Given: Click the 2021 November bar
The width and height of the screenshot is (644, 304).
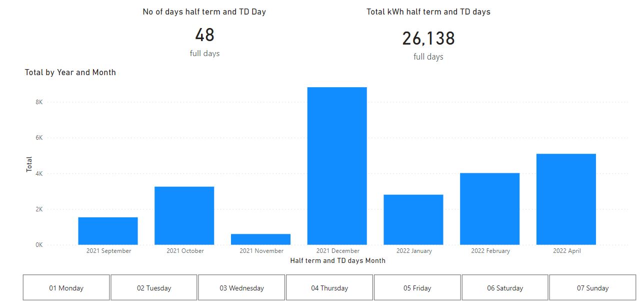Looking at the screenshot, I should click(261, 239).
